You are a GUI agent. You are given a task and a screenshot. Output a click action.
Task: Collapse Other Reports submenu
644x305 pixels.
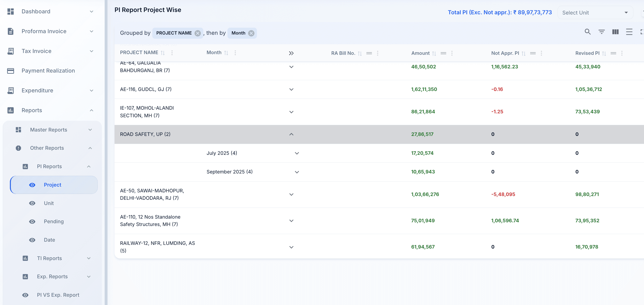pos(54,148)
